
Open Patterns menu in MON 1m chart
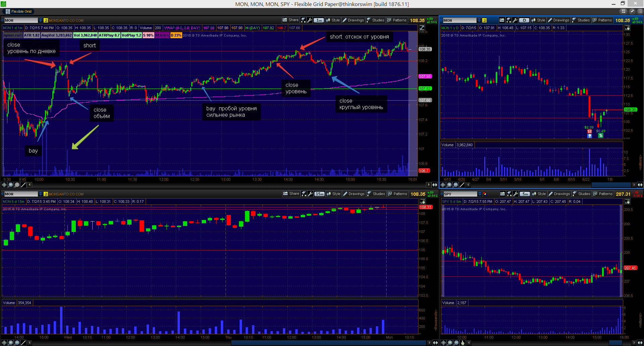pyautogui.click(x=397, y=20)
